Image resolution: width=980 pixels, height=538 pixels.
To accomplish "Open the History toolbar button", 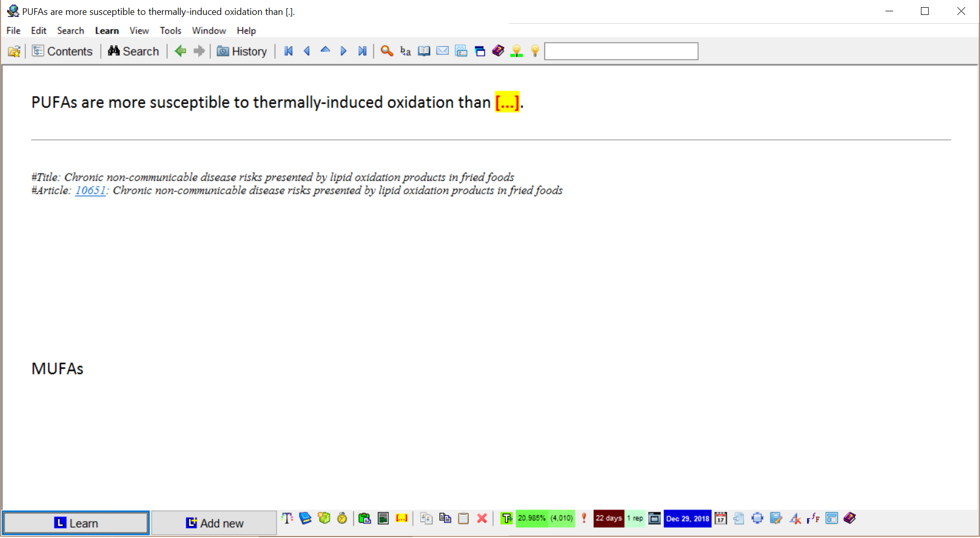I will (242, 51).
